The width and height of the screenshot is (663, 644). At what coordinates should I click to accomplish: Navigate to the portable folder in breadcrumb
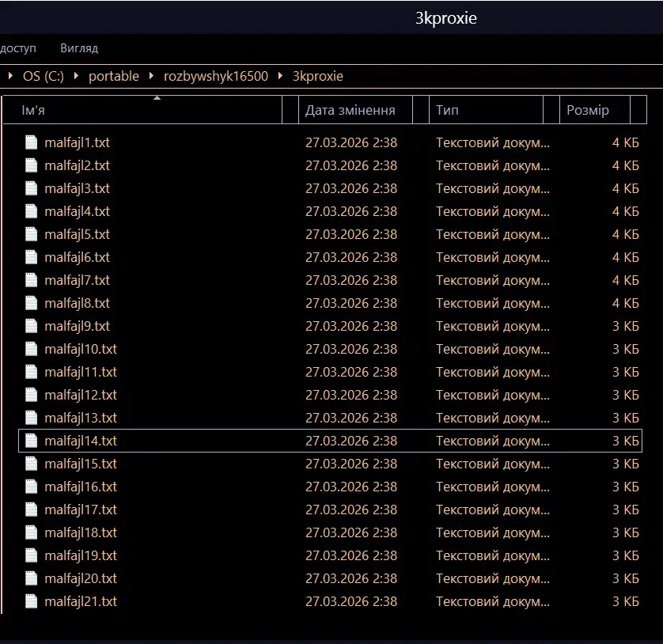coord(113,76)
